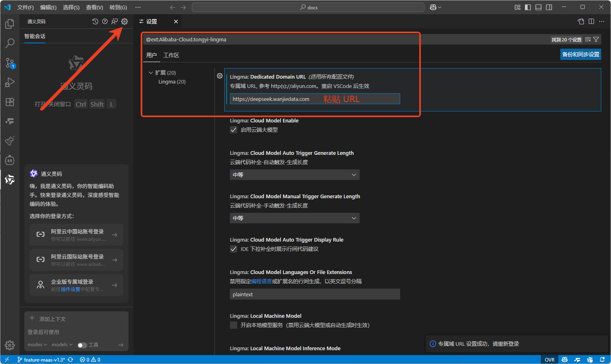The image size is (611, 364).
Task: Click the docs command center search box
Action: [308, 7]
